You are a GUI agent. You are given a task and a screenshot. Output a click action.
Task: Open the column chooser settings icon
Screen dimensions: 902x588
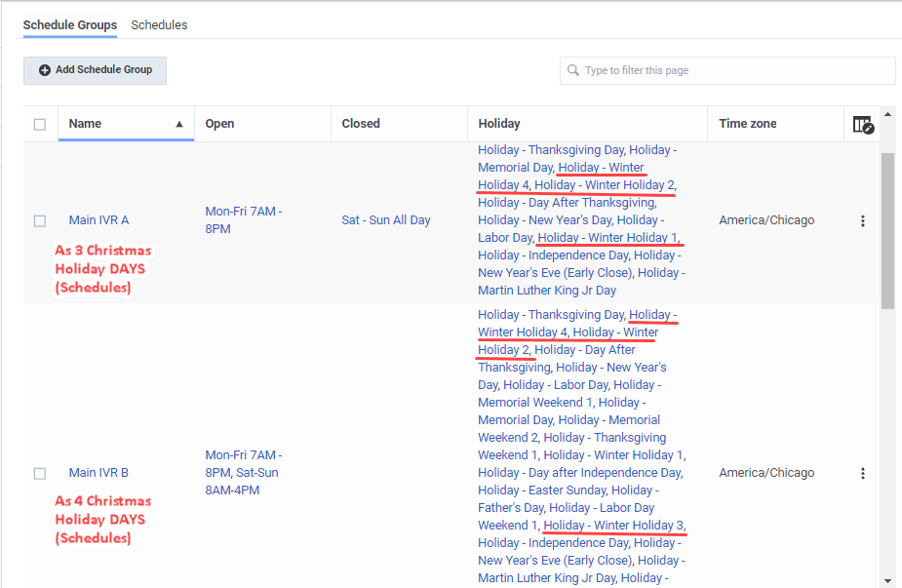coord(862,124)
